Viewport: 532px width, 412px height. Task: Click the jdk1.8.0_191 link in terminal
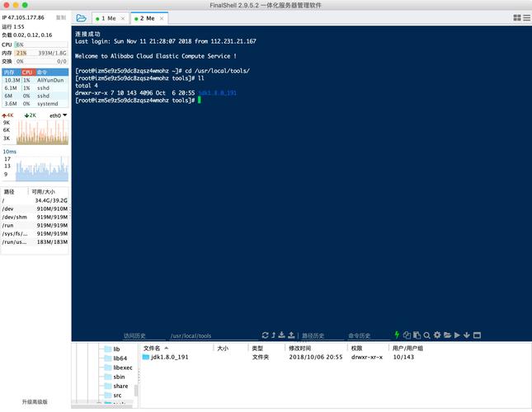(217, 93)
